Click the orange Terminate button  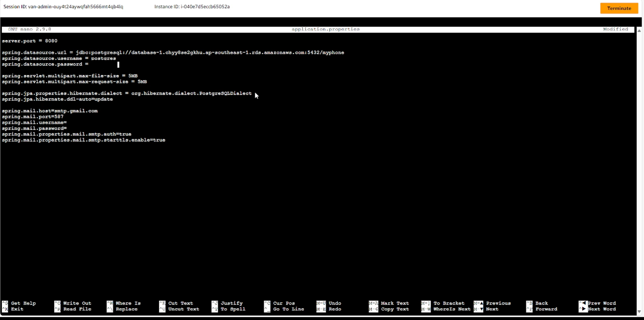pos(619,8)
